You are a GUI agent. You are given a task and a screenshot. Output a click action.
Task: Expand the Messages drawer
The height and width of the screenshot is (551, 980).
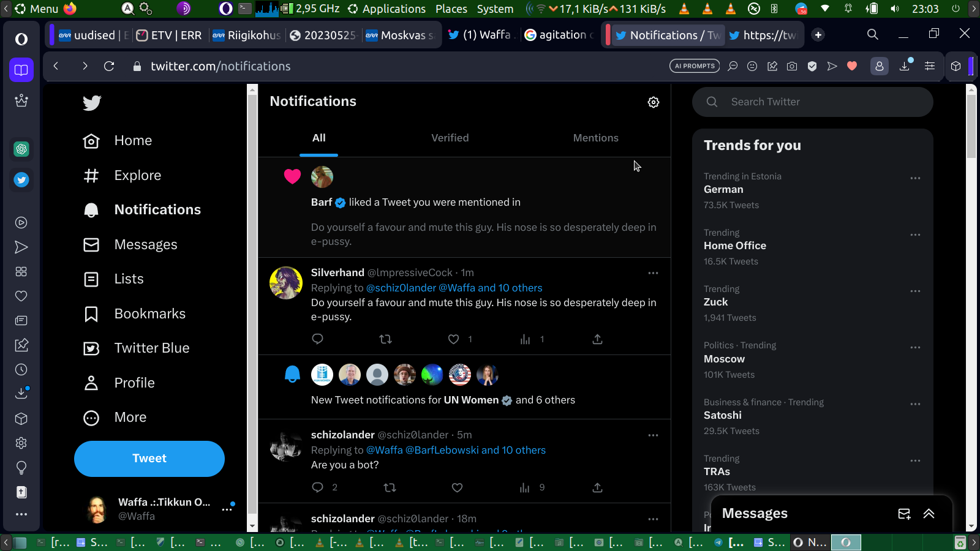point(929,514)
